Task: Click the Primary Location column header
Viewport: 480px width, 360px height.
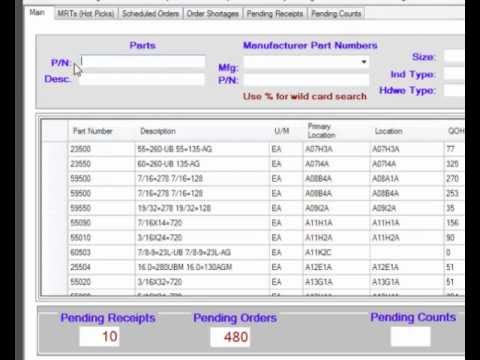Action: tap(337, 131)
